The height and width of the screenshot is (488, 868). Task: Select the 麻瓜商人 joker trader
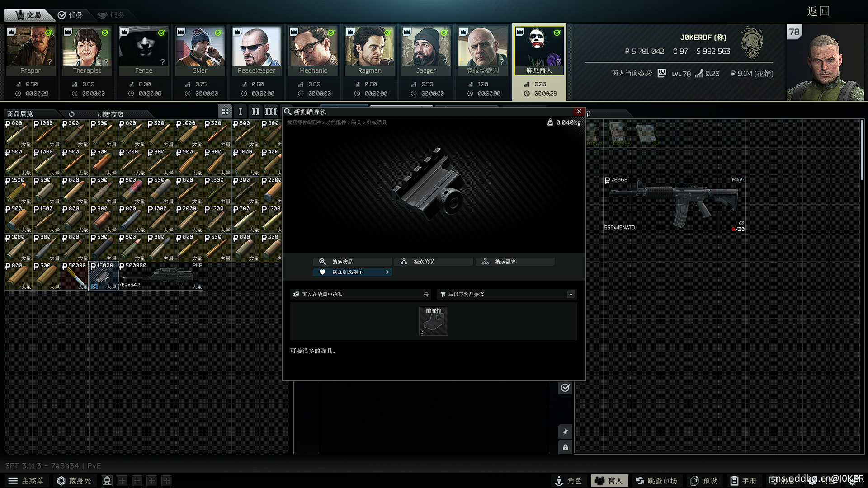[539, 51]
